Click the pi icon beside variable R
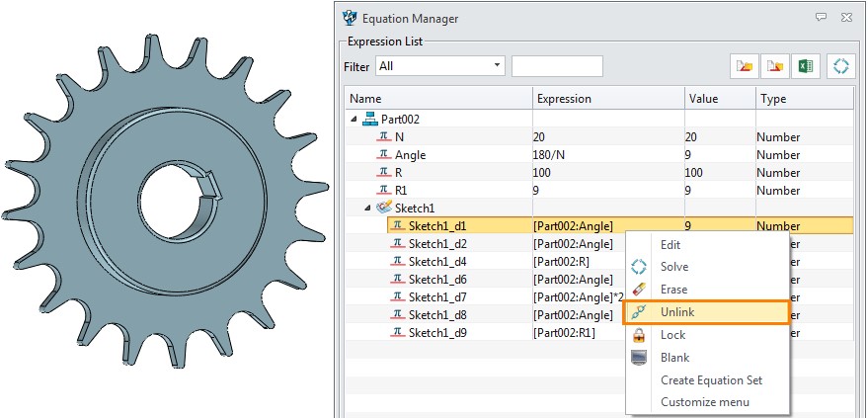This screenshot has width=868, height=418. click(383, 173)
